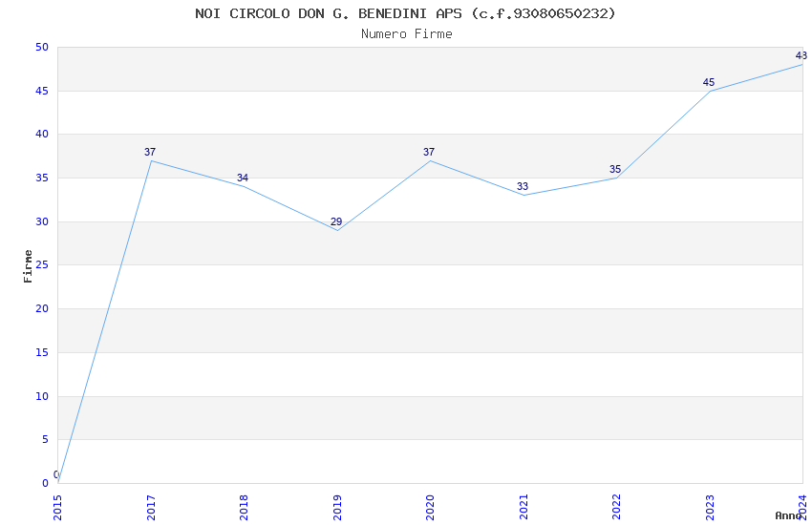Click the y-axis tick value 15

click(42, 353)
